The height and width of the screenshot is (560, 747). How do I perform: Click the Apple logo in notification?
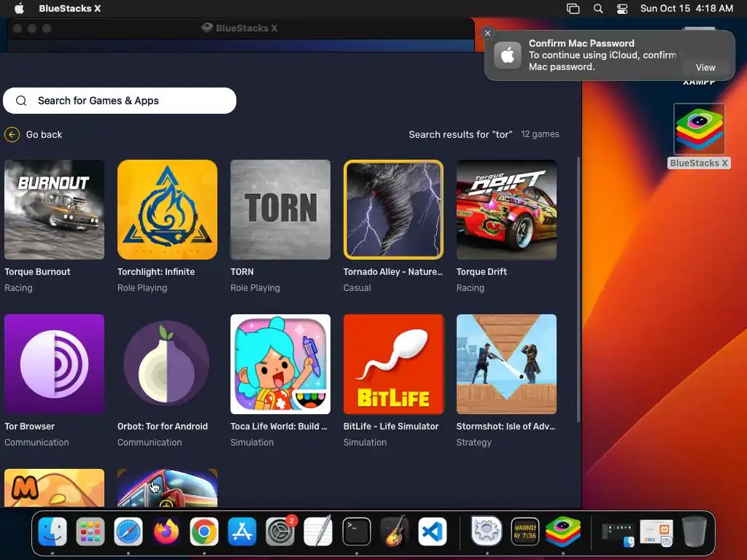[508, 55]
